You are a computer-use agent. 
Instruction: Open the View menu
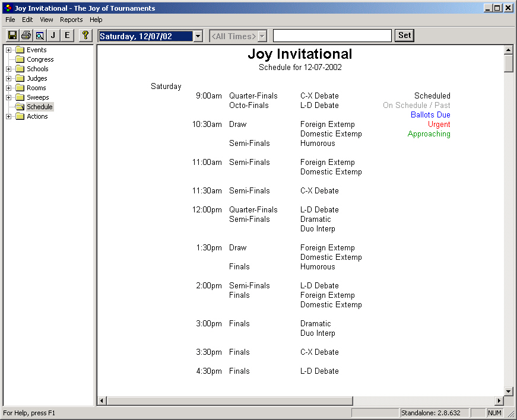tap(46, 20)
